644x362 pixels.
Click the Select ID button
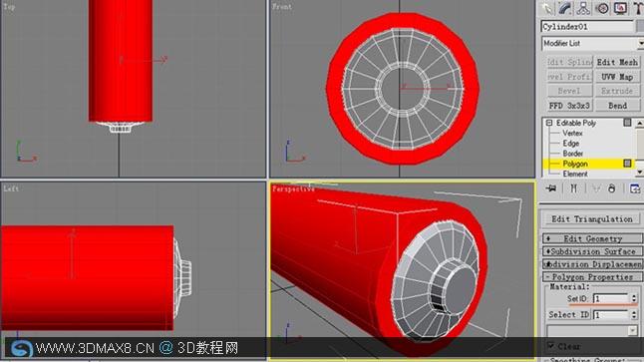click(568, 315)
